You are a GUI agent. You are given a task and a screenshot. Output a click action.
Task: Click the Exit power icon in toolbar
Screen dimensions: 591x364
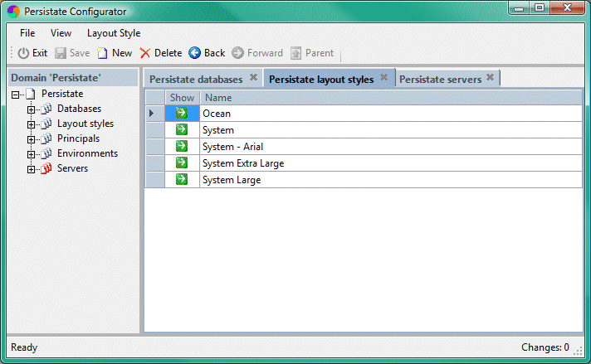(23, 53)
